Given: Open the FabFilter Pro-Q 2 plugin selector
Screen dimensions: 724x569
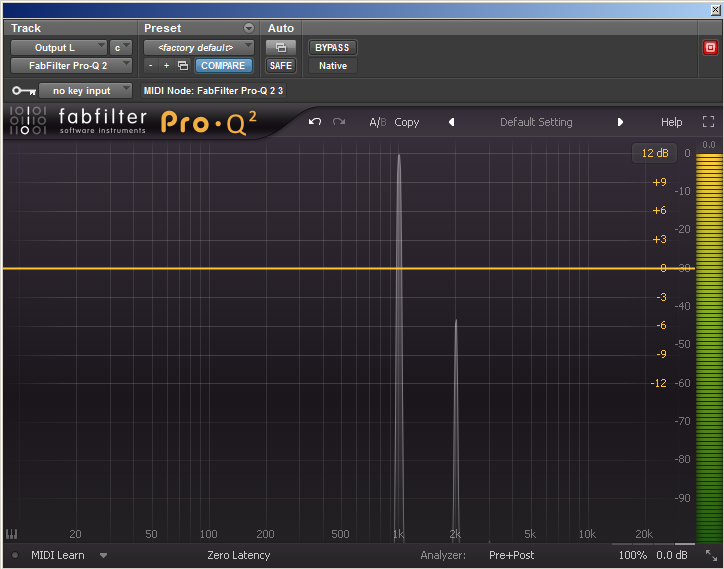Looking at the screenshot, I should (72, 66).
